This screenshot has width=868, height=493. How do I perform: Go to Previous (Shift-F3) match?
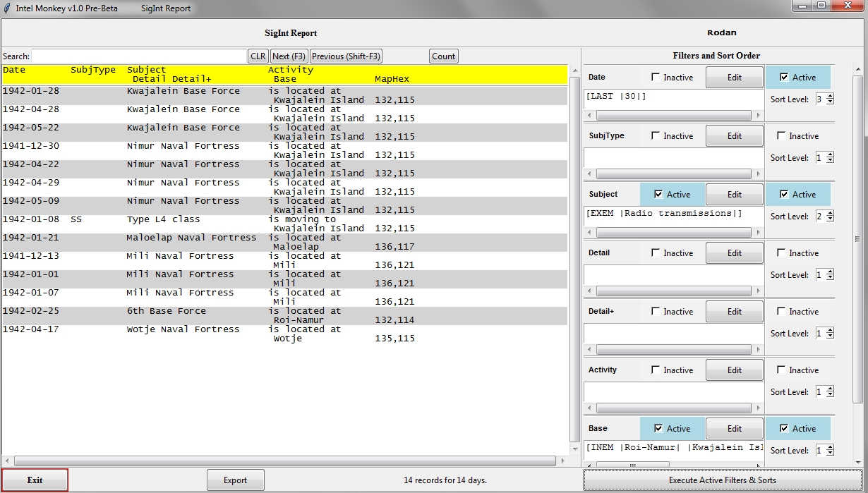point(346,56)
